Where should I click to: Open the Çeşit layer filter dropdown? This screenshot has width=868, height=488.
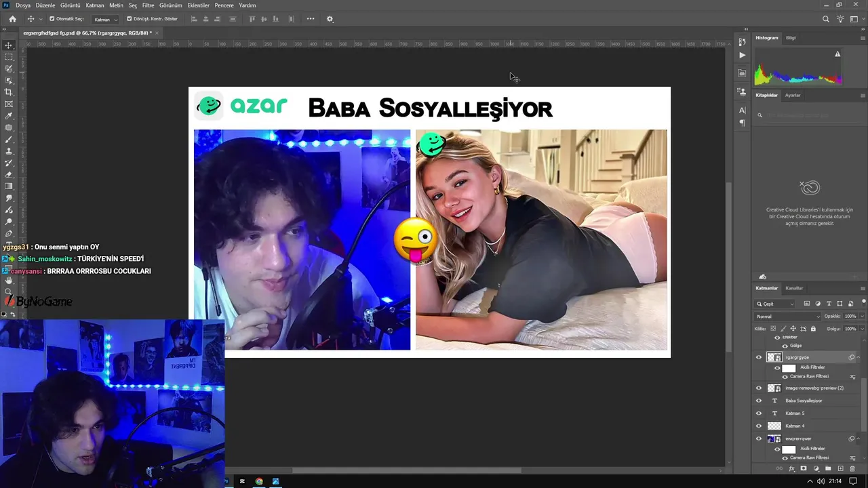coord(775,304)
